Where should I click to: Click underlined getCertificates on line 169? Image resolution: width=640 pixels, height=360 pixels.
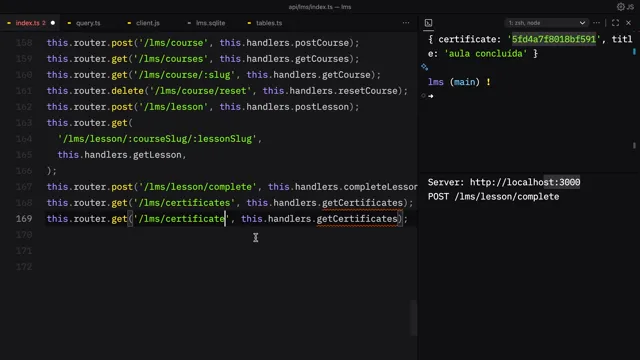(357, 219)
